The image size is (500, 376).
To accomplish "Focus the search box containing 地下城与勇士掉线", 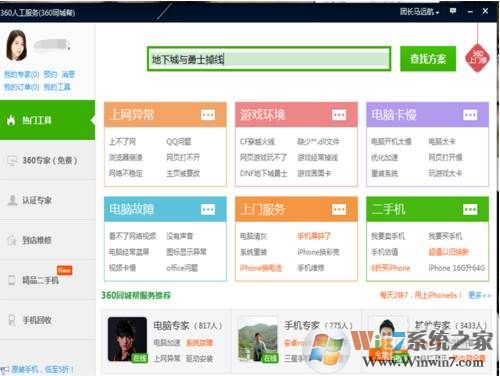I will (269, 59).
